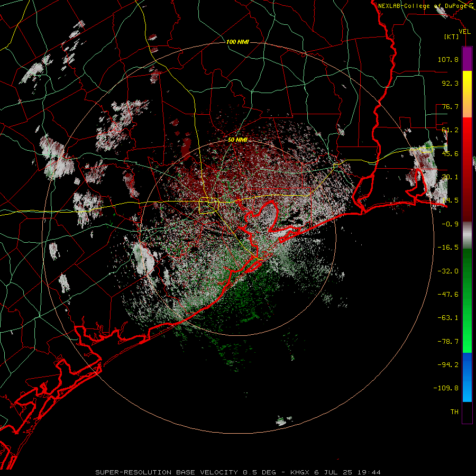Select the -0.9 velocity scale value

tap(450, 224)
